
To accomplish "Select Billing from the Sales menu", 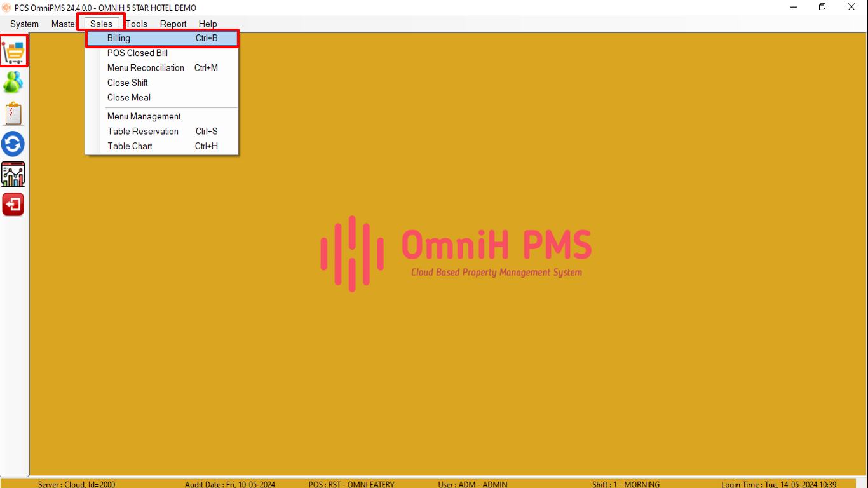I will (x=162, y=38).
